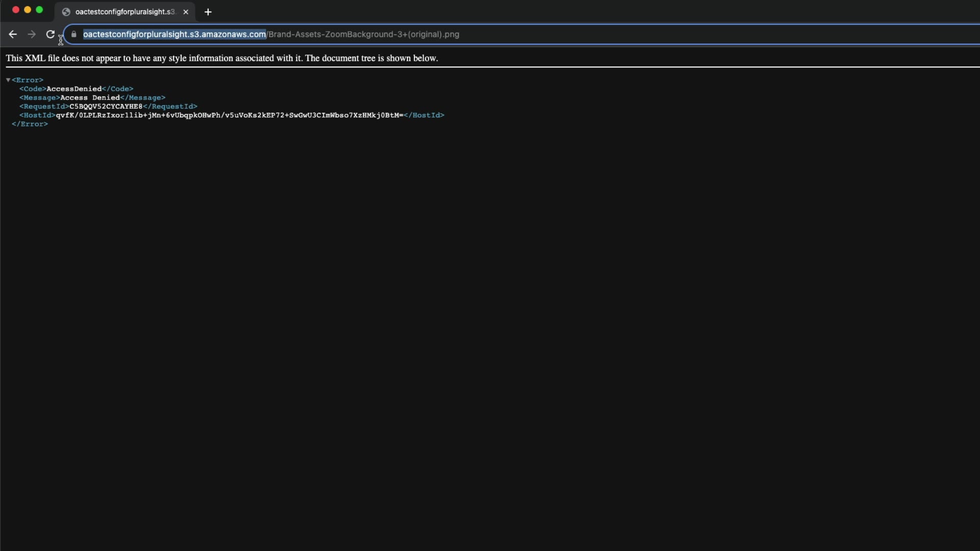Viewport: 980px width, 551px height.
Task: Click the Access Denied message line
Action: tap(90, 97)
